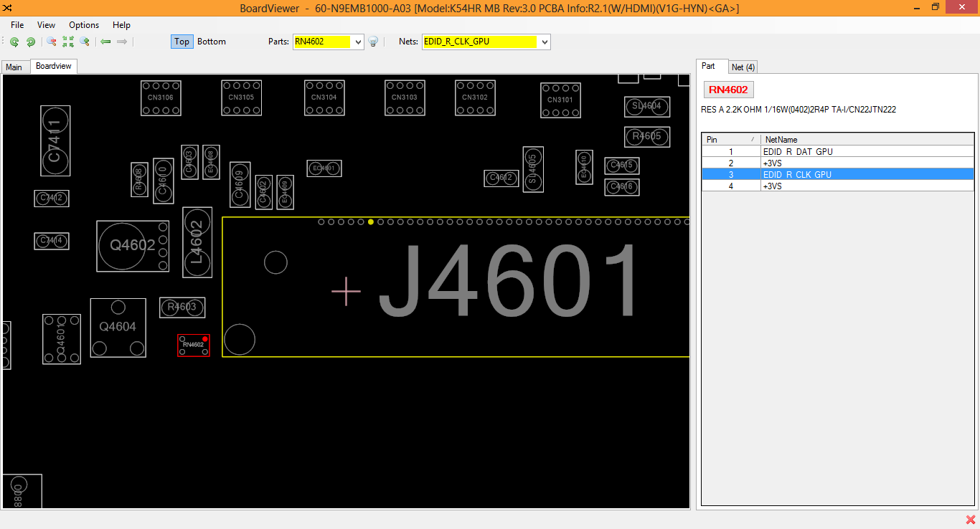Click the red RN4602 part button
Viewport: 980px width, 529px height.
(x=728, y=90)
